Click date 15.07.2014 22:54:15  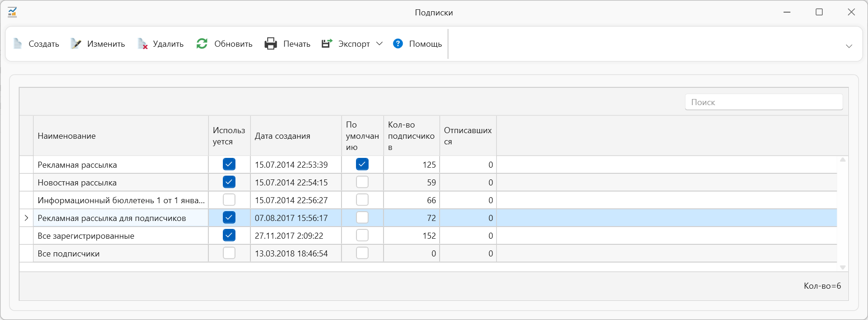pos(291,183)
